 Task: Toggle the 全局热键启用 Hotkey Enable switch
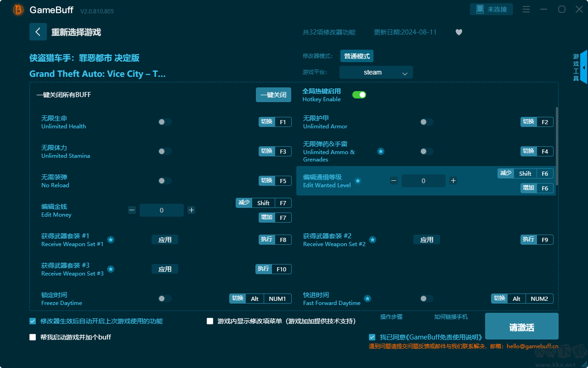(359, 95)
